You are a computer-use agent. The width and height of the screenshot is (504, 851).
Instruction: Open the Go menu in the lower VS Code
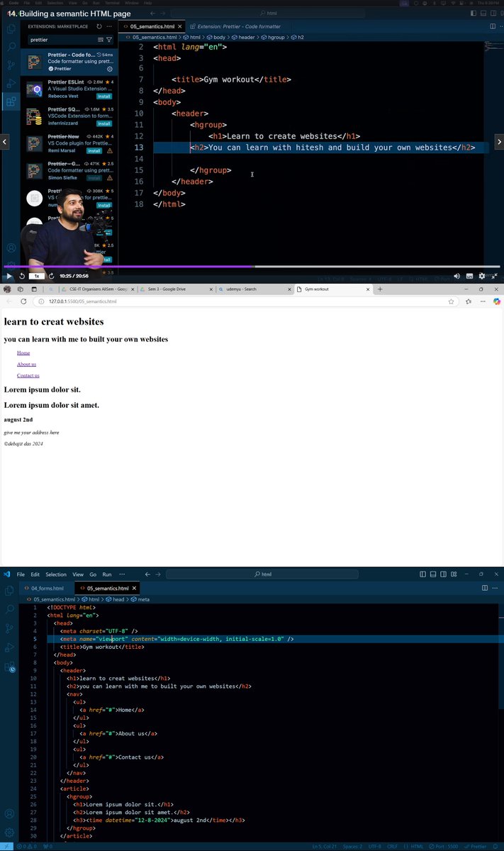pyautogui.click(x=94, y=574)
